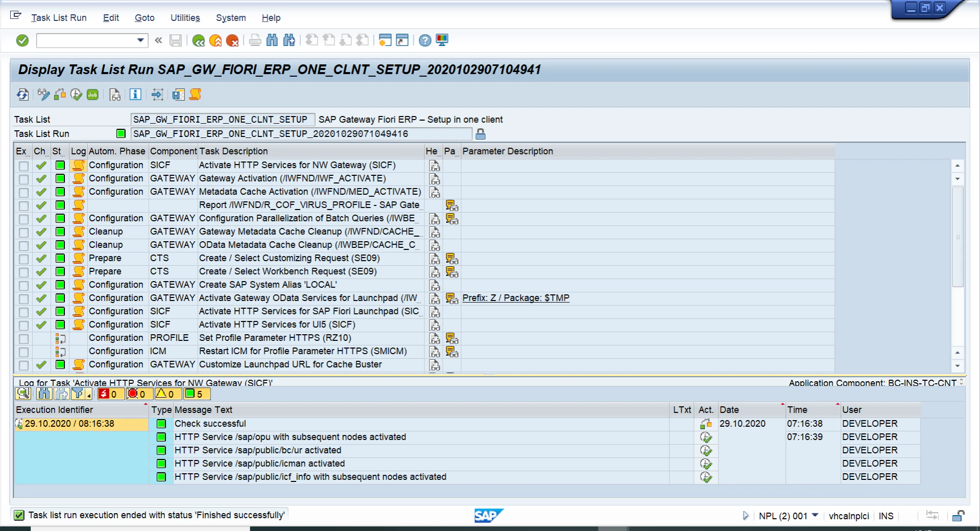
Task: Check the box for Activate HTTP Services for NW Gateway
Action: [x=23, y=166]
